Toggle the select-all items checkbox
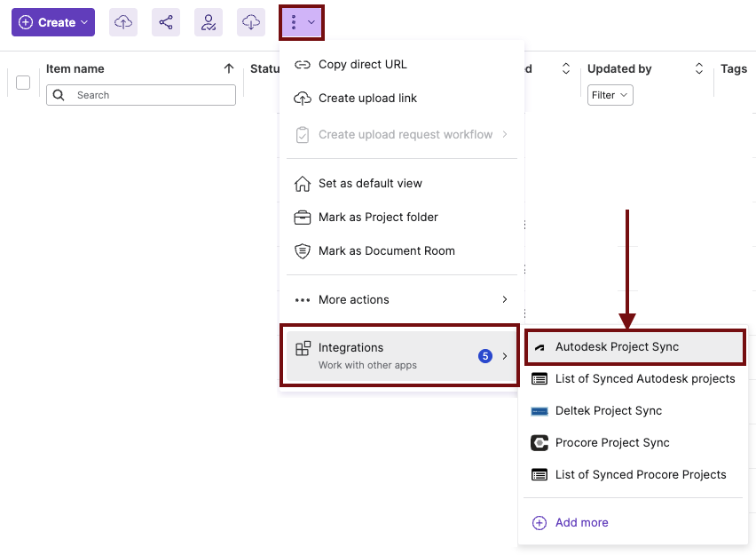 point(23,83)
